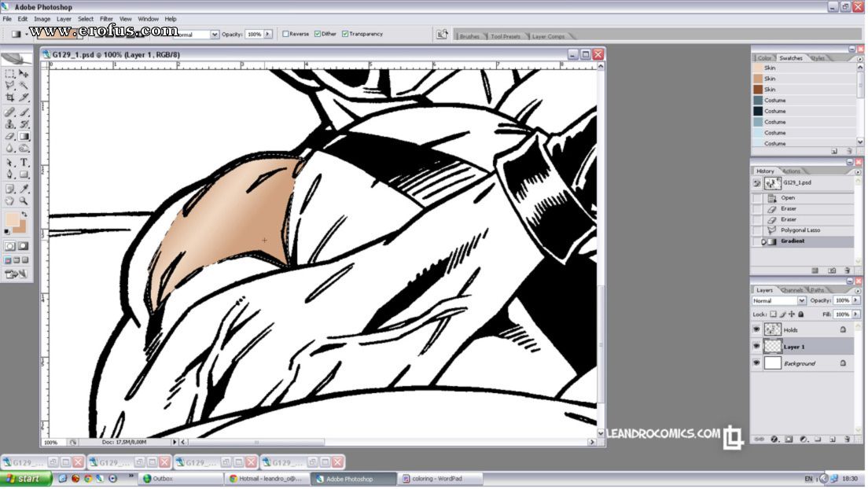The image size is (868, 489).
Task: Select the Slice tool
Action: pyautogui.click(x=24, y=97)
